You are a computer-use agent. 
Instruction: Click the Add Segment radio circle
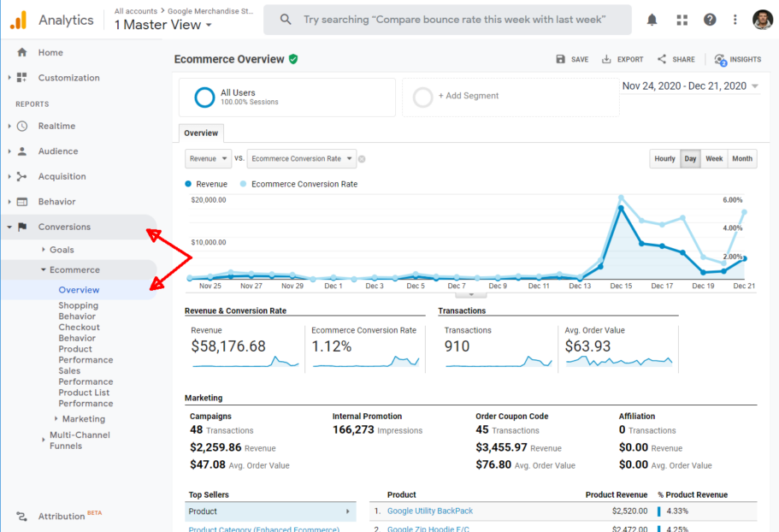(x=422, y=98)
